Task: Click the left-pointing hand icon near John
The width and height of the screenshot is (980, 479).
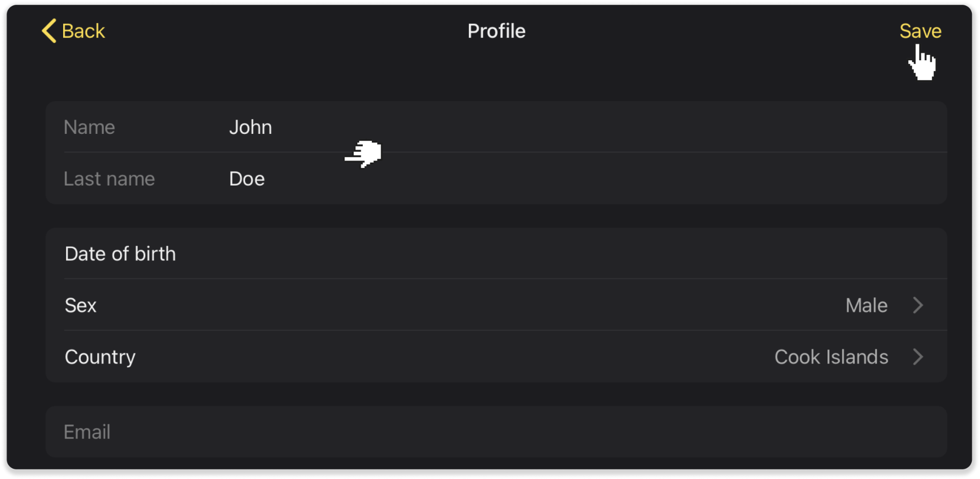Action: [364, 153]
